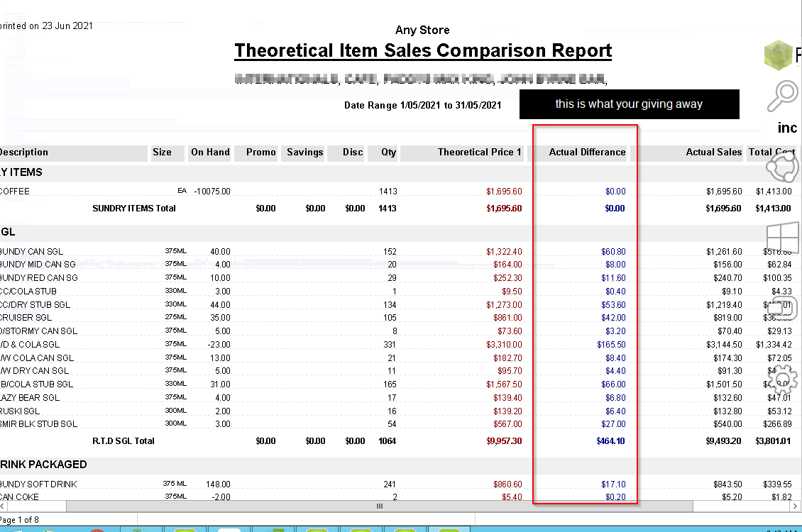Click the $1,322.40 theoretical price value
The width and height of the screenshot is (802, 532).
point(504,252)
